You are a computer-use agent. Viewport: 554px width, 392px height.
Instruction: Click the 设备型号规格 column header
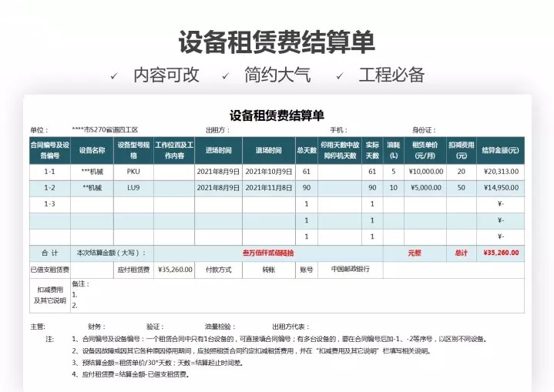[133, 150]
